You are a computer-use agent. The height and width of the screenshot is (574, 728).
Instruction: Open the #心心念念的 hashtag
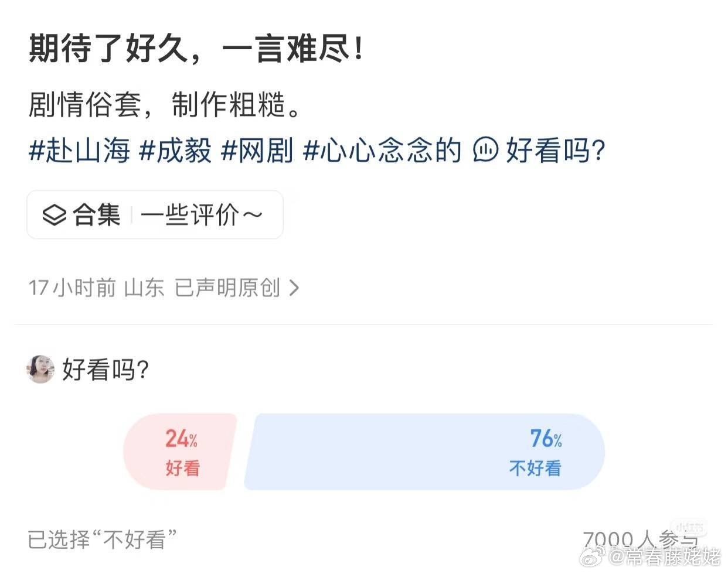pos(382,151)
